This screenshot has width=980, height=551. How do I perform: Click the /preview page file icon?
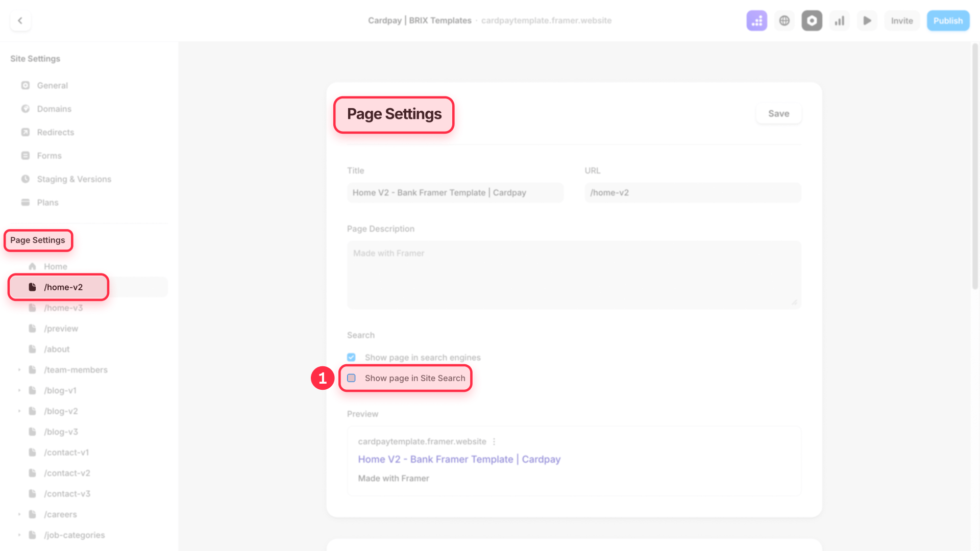tap(32, 328)
